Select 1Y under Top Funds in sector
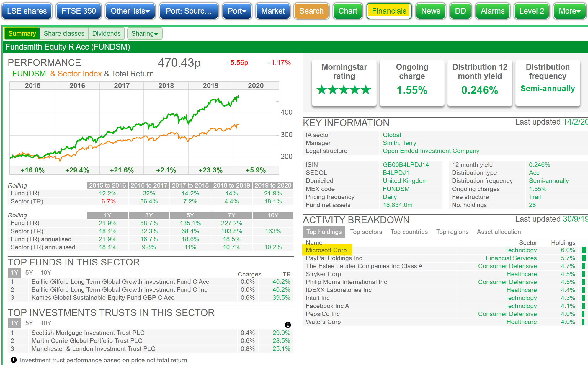The height and width of the screenshot is (365, 588). tap(14, 273)
